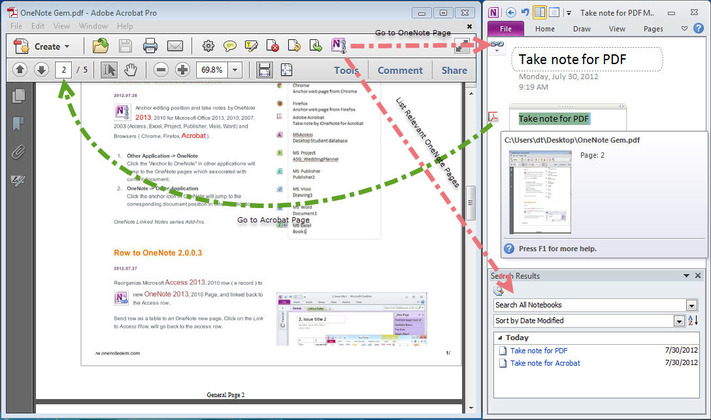Toggle OneNote dock to desktop view
Screen dimensions: 711x420
click(x=540, y=12)
